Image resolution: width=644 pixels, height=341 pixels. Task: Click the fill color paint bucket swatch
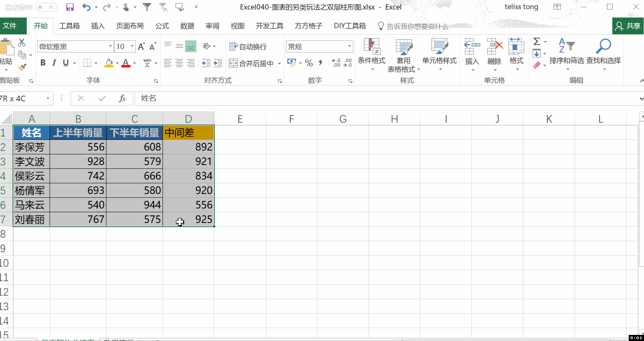point(109,63)
